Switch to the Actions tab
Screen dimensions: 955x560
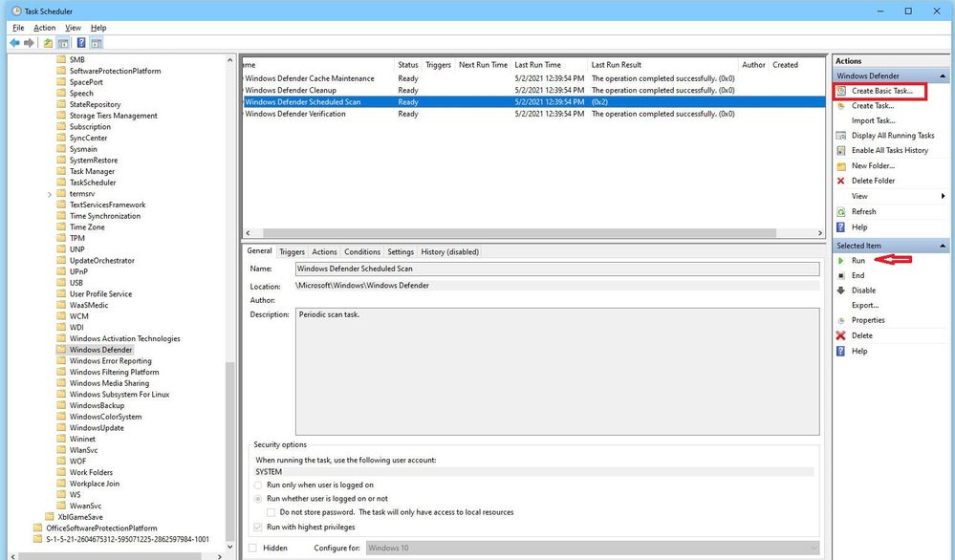point(324,252)
